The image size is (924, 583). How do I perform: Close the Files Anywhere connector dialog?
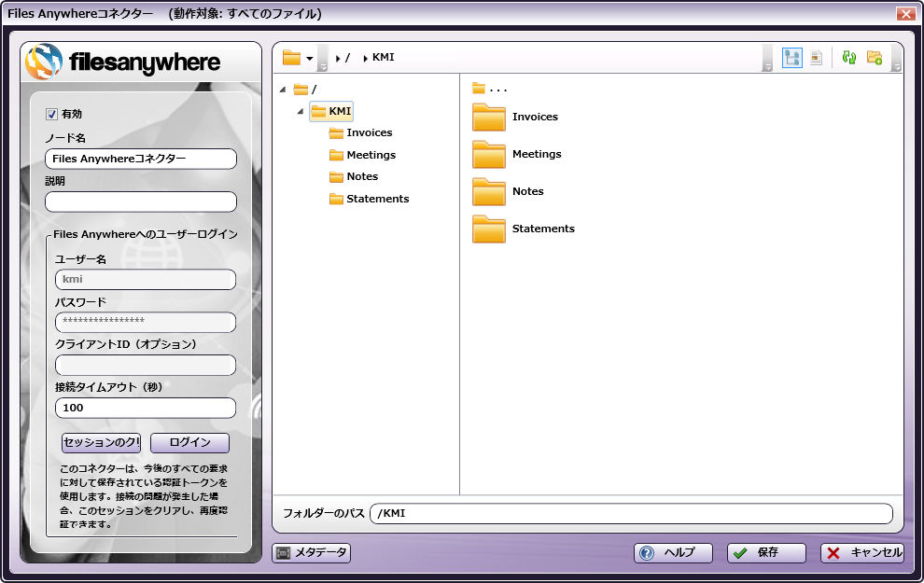tap(905, 14)
